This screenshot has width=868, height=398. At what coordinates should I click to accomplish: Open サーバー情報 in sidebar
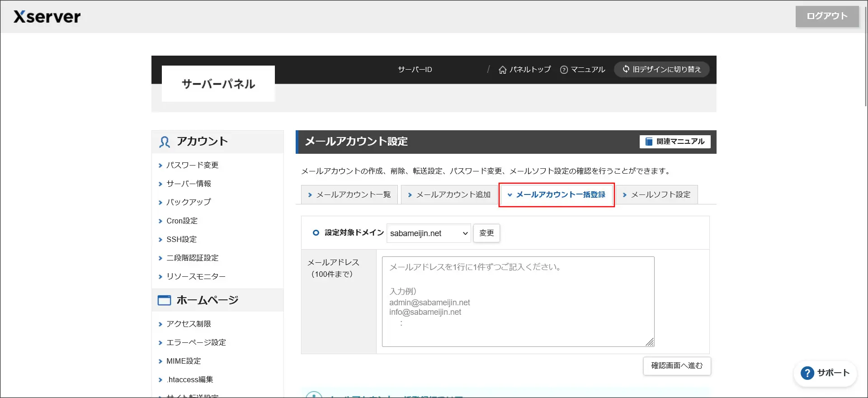189,184
